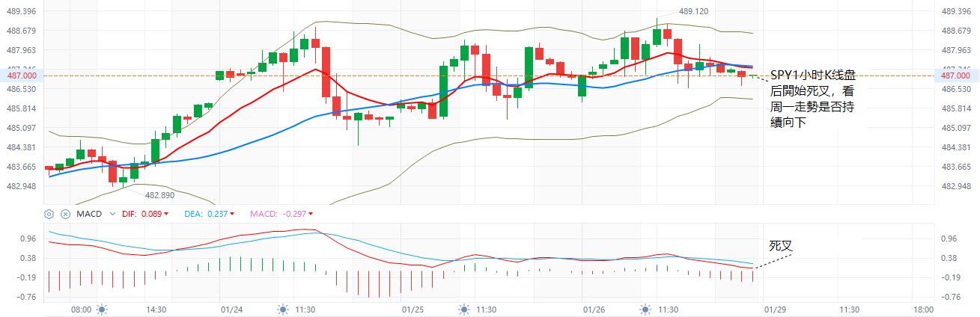
Task: Click the sun session marker after 01/25
Action: click(x=464, y=309)
